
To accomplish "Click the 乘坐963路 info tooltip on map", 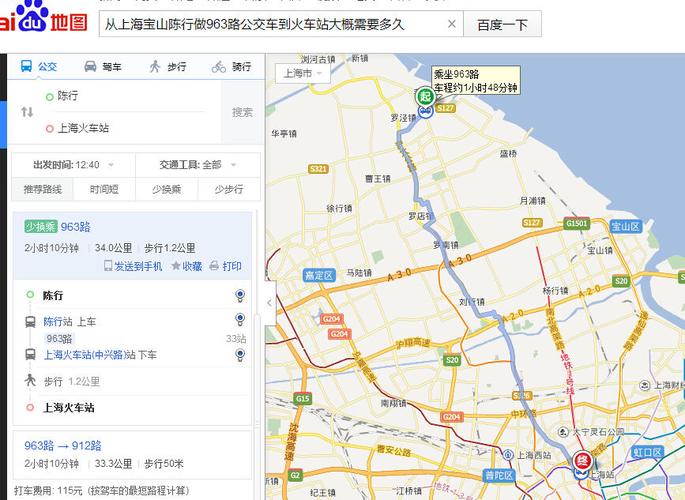I will [476, 80].
